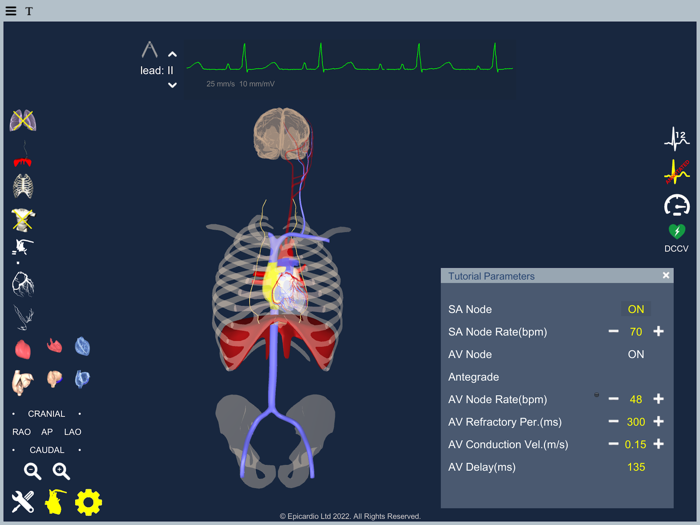Select the red cut-open heart icon
Image resolution: width=700 pixels, height=525 pixels.
click(x=54, y=346)
